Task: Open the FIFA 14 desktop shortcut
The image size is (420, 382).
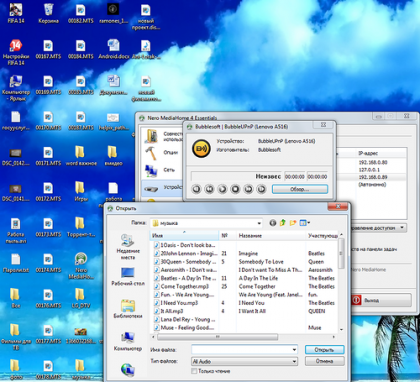Action: 16,13
